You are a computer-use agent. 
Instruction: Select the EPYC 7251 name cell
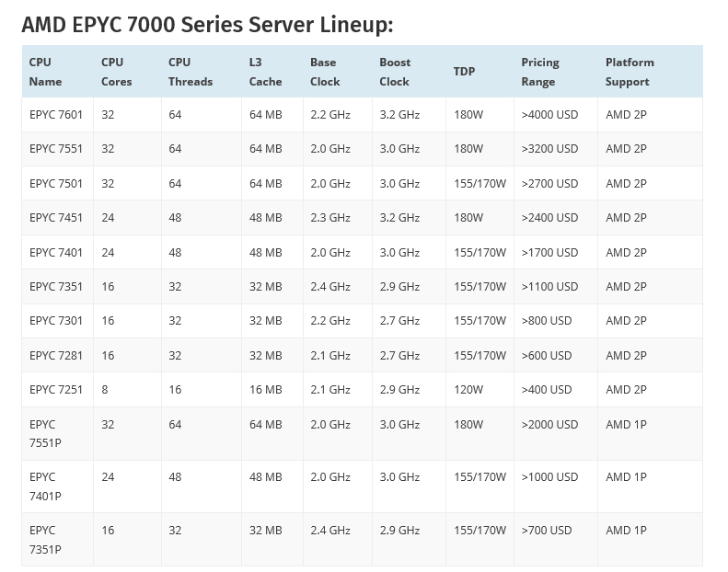(x=56, y=390)
